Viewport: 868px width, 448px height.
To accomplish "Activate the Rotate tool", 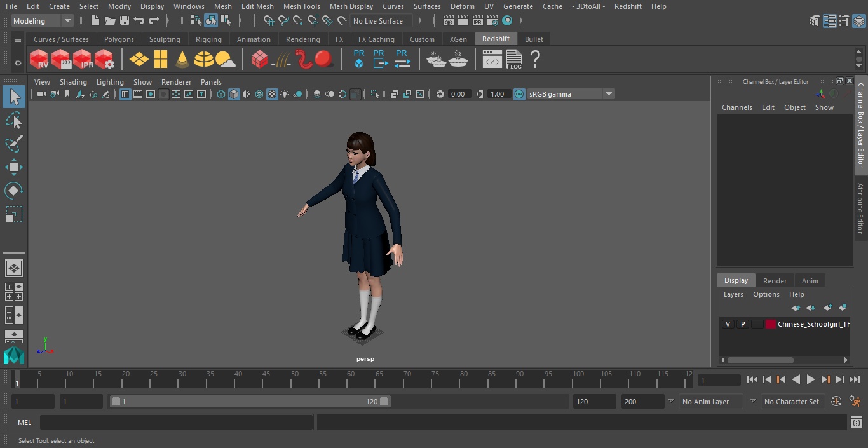I will [13, 191].
